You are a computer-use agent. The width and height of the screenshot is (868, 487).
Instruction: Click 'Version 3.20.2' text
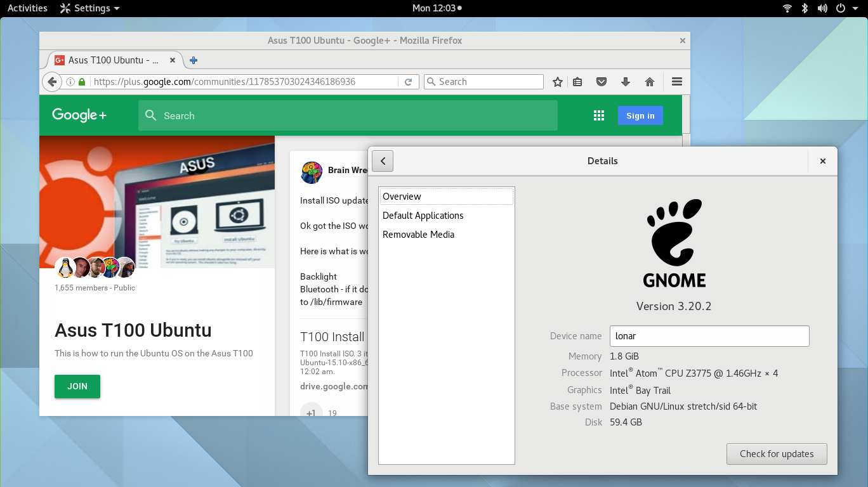[674, 306]
